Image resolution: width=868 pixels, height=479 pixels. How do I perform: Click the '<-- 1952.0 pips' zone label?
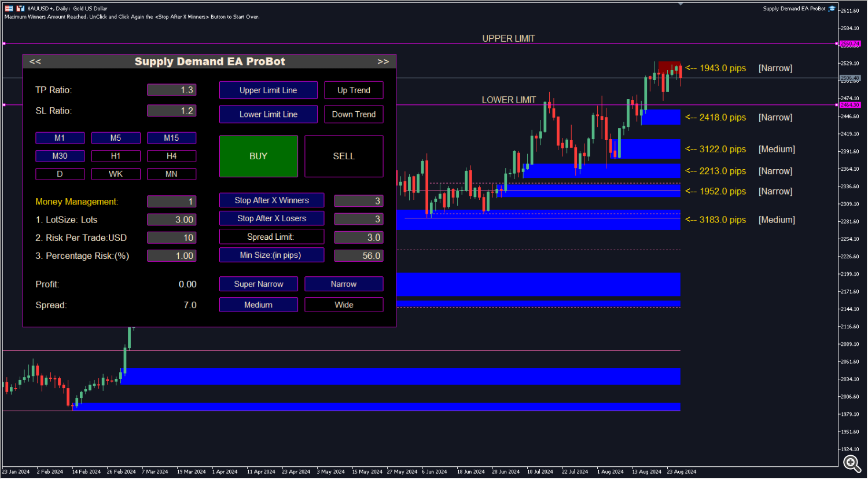point(716,191)
